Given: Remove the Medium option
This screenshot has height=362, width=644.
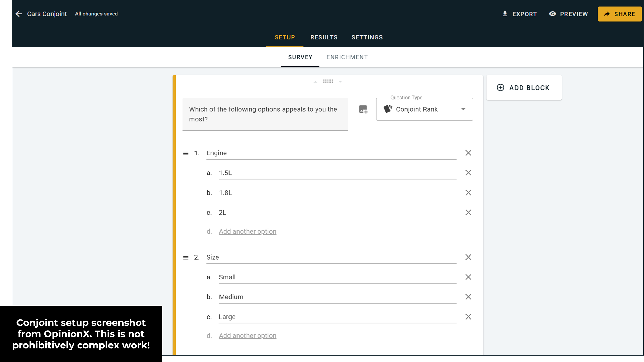Looking at the screenshot, I should [x=468, y=297].
